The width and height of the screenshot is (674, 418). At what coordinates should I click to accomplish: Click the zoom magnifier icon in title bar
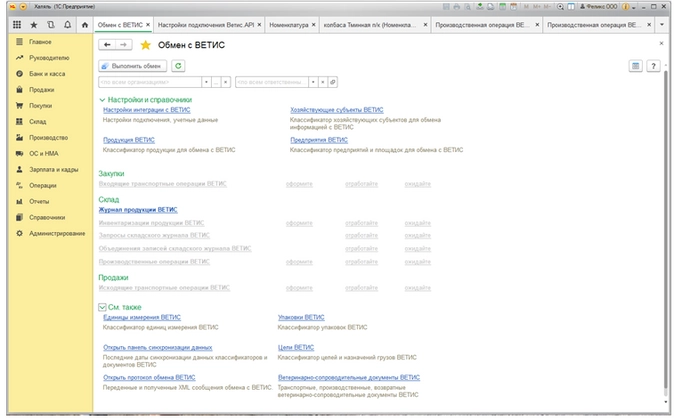[x=560, y=7]
